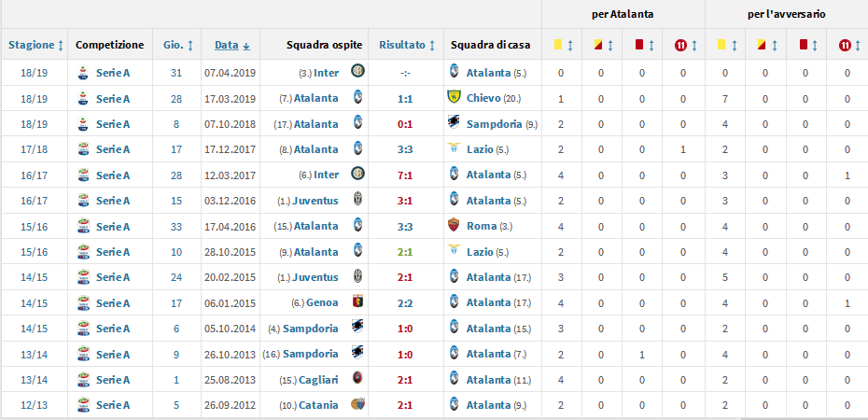Click the red card icon under per l'avversario
868x420 pixels.
click(x=803, y=44)
